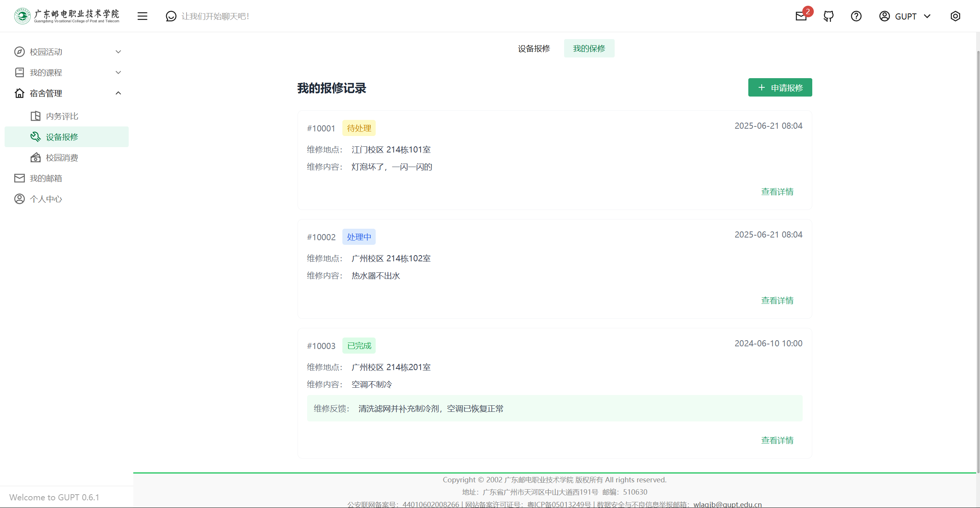Viewport: 980px width, 508px height.
Task: Click the 个人中心 profile icon in sidebar
Action: (20, 198)
